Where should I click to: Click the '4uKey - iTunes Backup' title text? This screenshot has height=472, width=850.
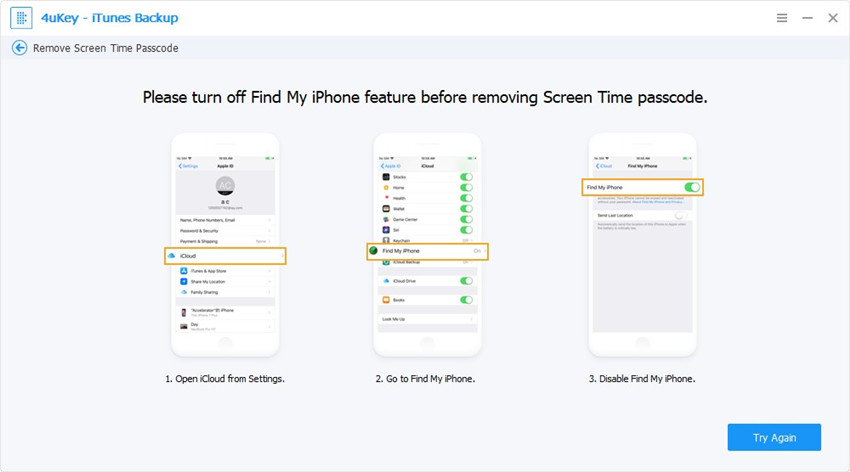[x=110, y=18]
